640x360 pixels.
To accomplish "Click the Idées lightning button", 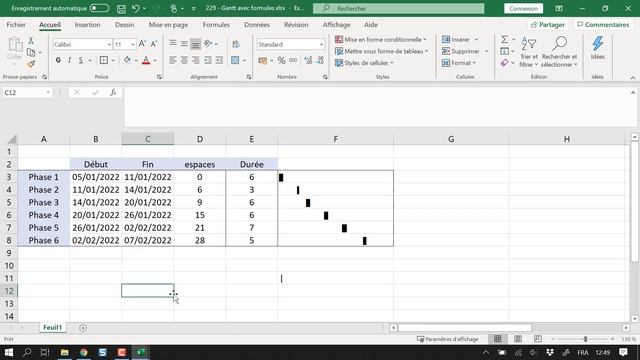I will pos(598,48).
